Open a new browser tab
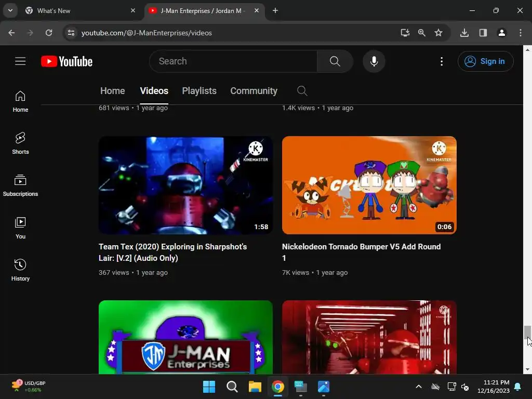Screen dimensions: 532x399 pyautogui.click(x=275, y=10)
